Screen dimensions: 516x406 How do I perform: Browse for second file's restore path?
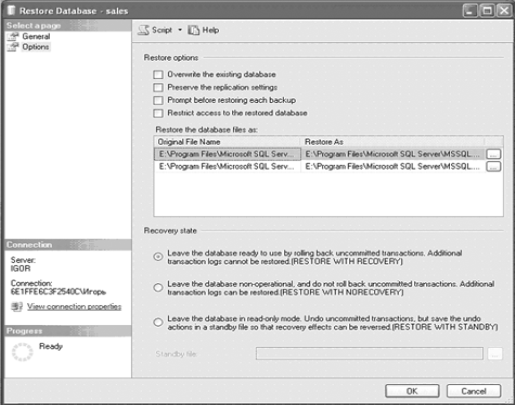click(x=494, y=167)
